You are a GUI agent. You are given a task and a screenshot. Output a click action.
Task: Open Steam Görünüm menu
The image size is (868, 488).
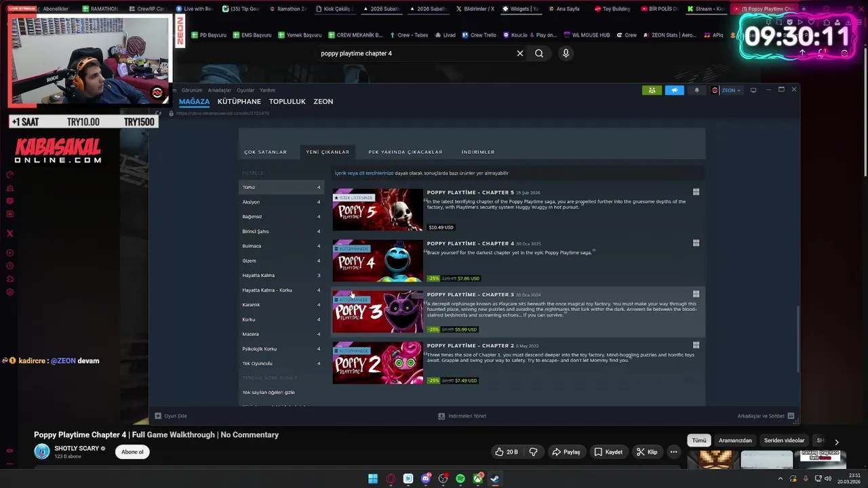click(x=192, y=90)
